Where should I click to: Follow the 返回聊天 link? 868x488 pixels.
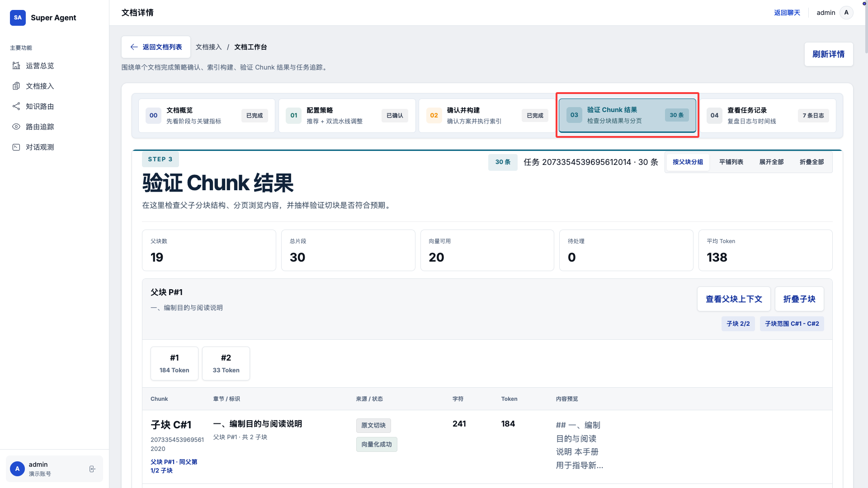point(787,13)
